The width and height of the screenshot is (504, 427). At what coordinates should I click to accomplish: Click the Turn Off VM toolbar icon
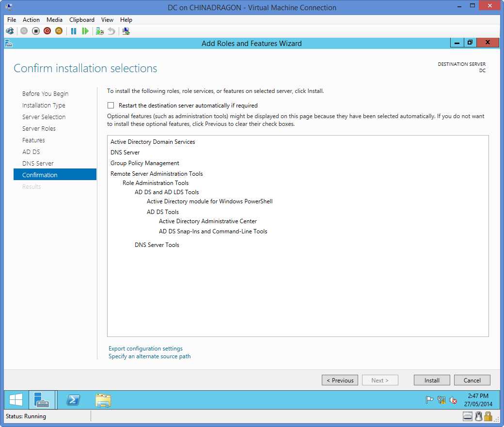pos(36,31)
